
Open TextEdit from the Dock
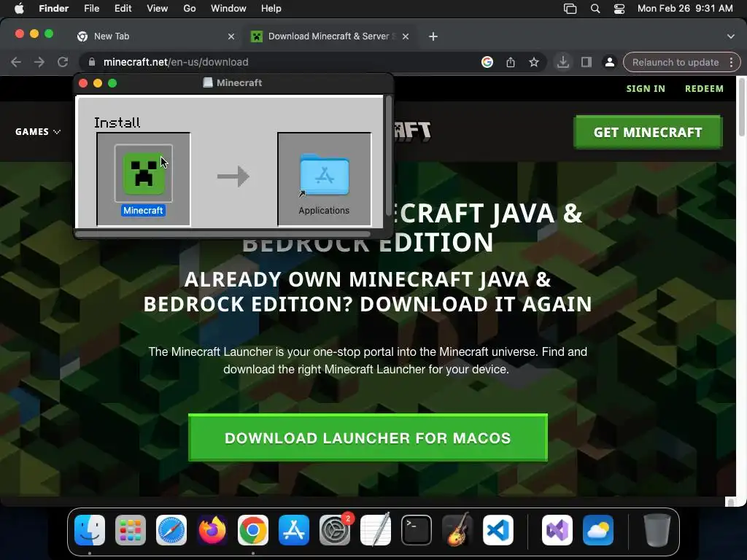click(x=376, y=530)
